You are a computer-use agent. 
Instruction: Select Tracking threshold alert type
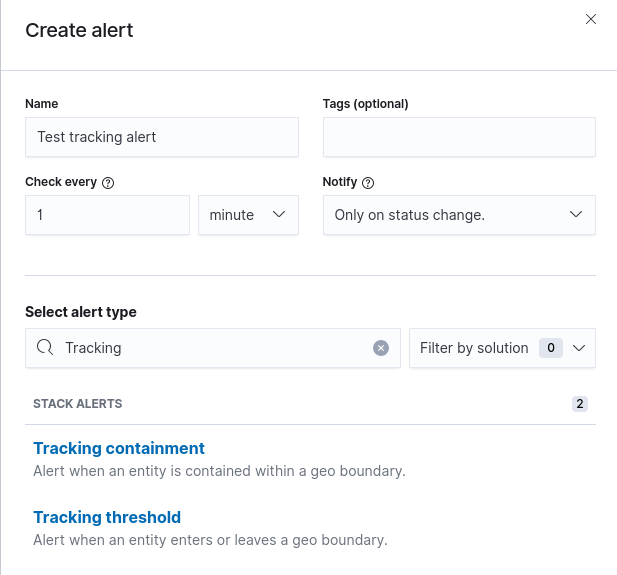pyautogui.click(x=107, y=517)
